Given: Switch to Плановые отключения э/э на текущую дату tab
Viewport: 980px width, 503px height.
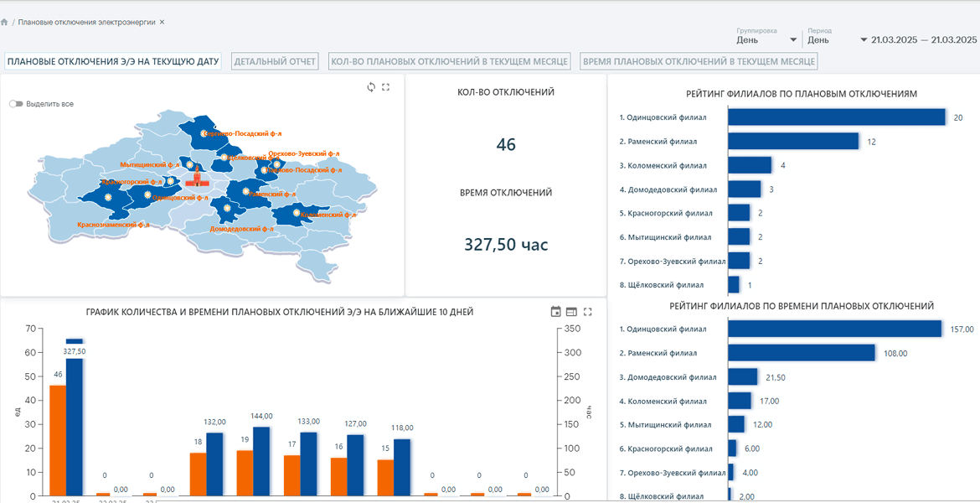Looking at the screenshot, I should [x=113, y=61].
